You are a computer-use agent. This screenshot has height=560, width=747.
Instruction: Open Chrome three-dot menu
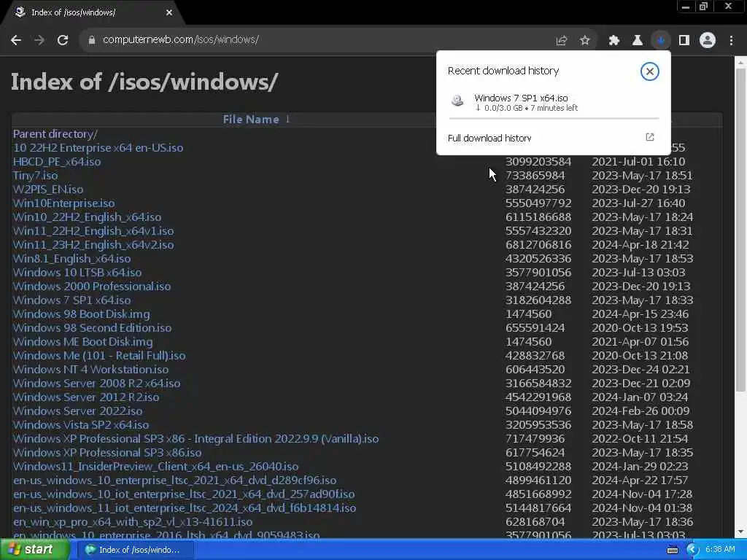click(731, 41)
